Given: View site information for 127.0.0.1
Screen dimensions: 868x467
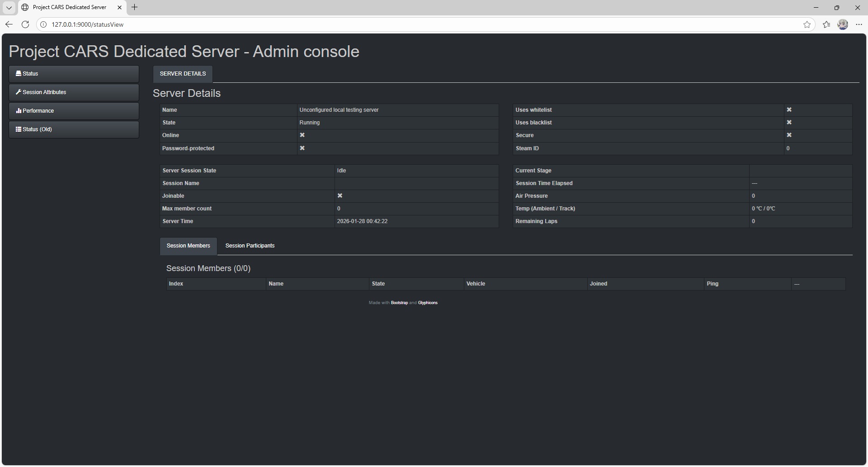Looking at the screenshot, I should [44, 24].
